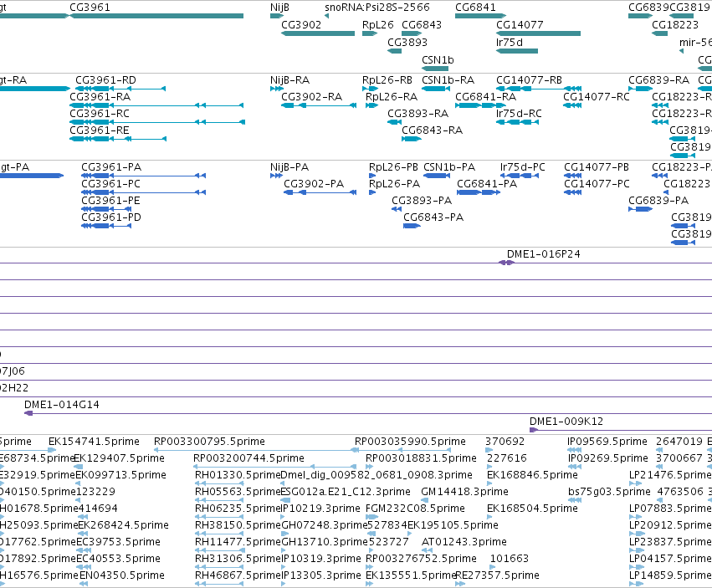Click protein CG3961-PC
Viewport: 712px width, 588px height.
coord(110,184)
